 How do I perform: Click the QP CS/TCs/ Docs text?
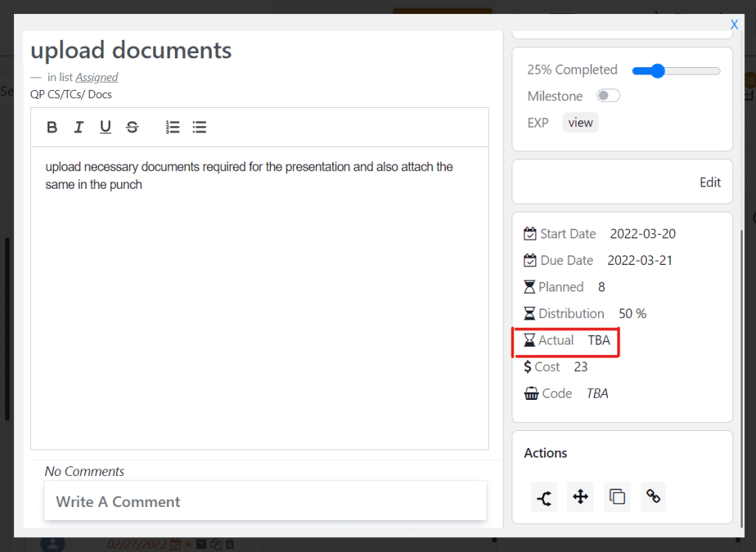tap(71, 94)
